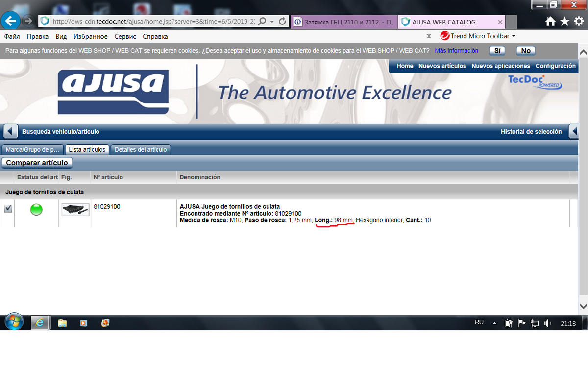Open Nuevos artículos link
588x387 pixels.
(x=442, y=66)
